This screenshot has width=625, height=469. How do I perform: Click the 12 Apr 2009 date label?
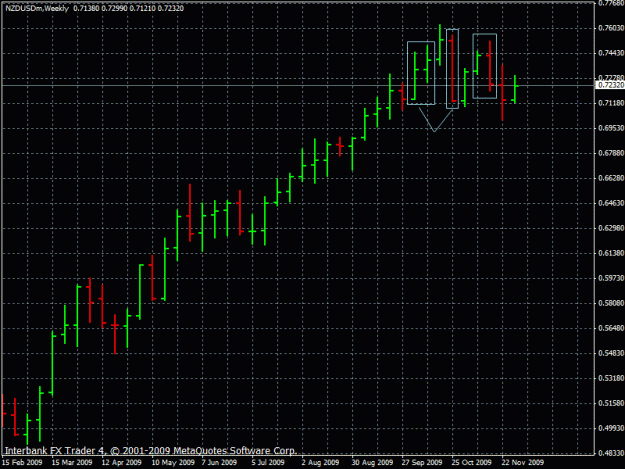point(122,462)
